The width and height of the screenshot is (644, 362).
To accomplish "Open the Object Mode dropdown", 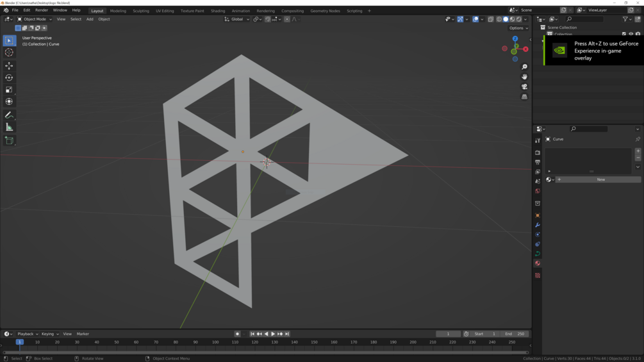I will point(34,19).
